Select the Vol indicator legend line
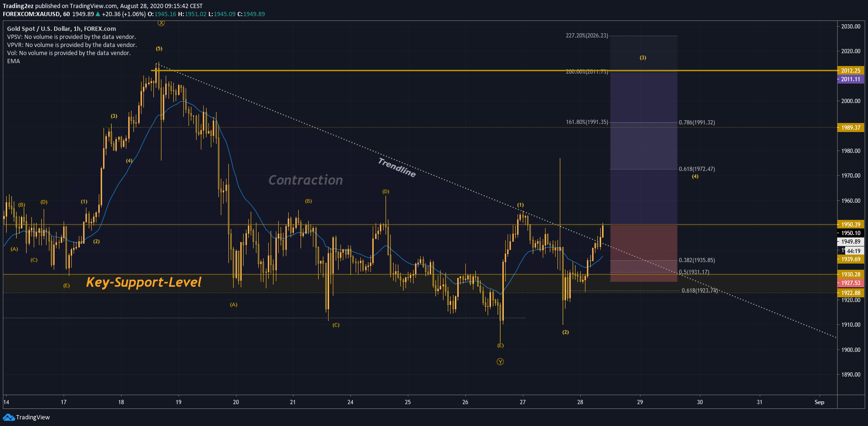This screenshot has height=426, width=868. pyautogui.click(x=69, y=53)
